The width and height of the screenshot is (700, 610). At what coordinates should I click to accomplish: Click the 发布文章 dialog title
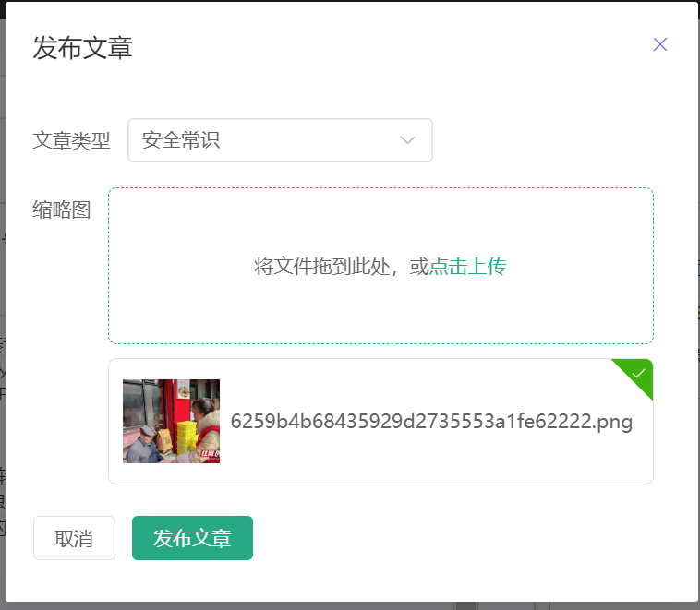(82, 48)
